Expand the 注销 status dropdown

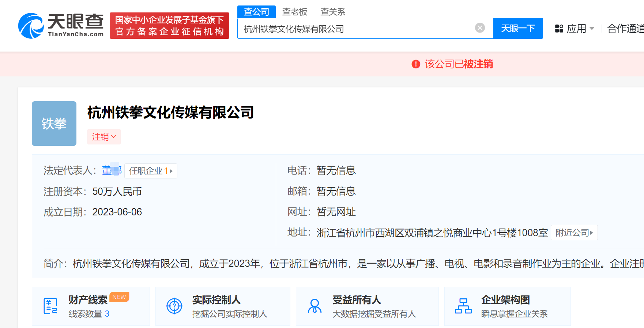point(104,137)
